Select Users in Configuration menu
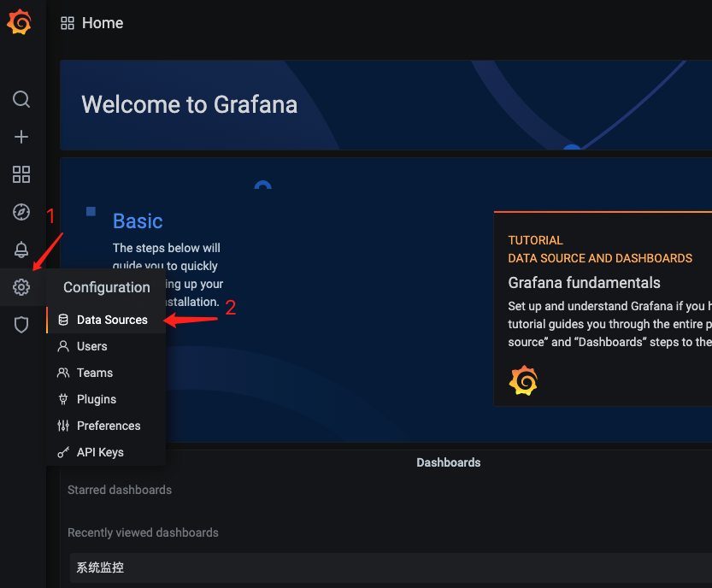The height and width of the screenshot is (588, 712). coord(106,346)
